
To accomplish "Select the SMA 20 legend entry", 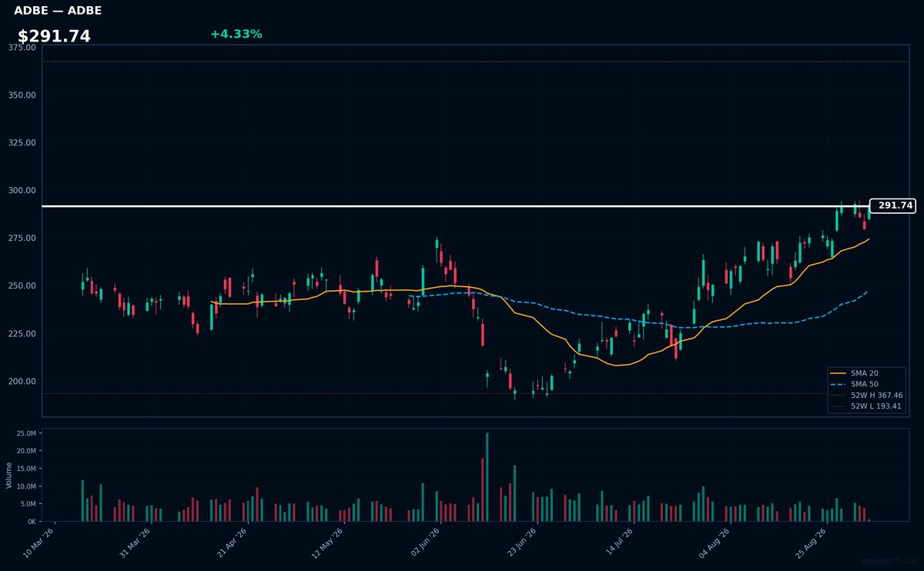I will [x=865, y=373].
